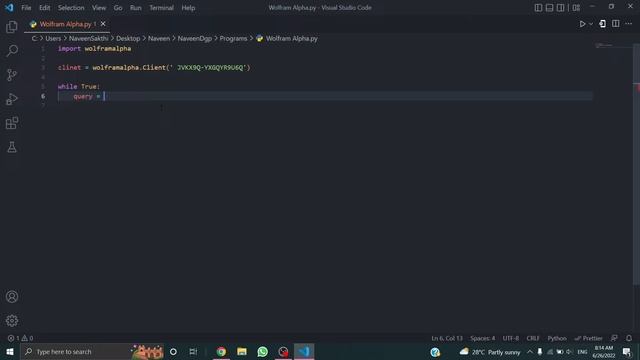Change end of line CRLF setting
The image size is (640, 360).
coord(533,338)
